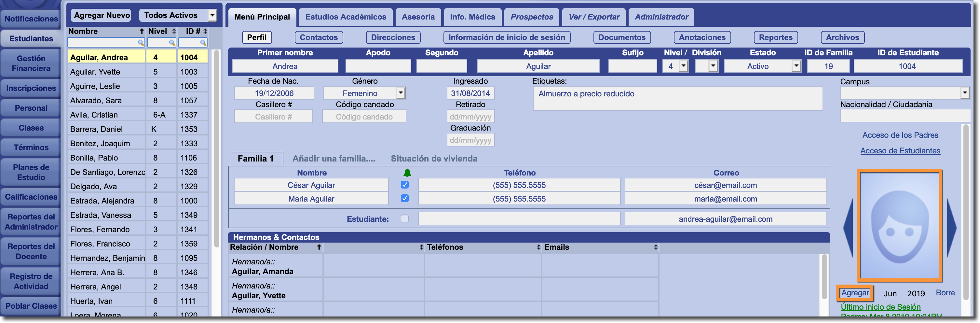
Task: Switch to the Estudios Académicos tab
Action: coord(346,17)
